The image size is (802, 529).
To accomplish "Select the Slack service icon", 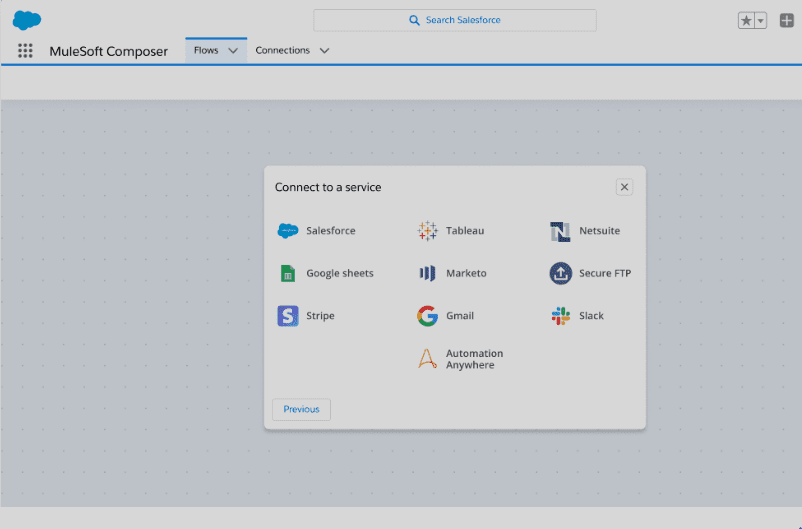I will pos(561,316).
